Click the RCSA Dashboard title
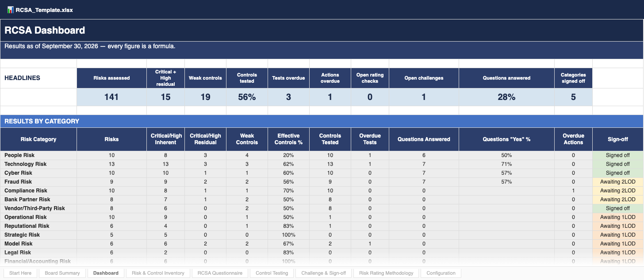 pos(45,31)
